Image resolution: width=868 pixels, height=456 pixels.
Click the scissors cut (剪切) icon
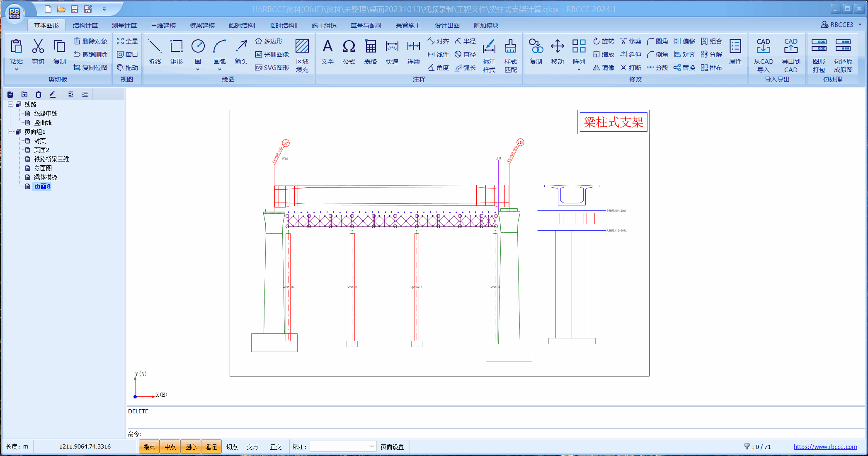click(x=38, y=51)
